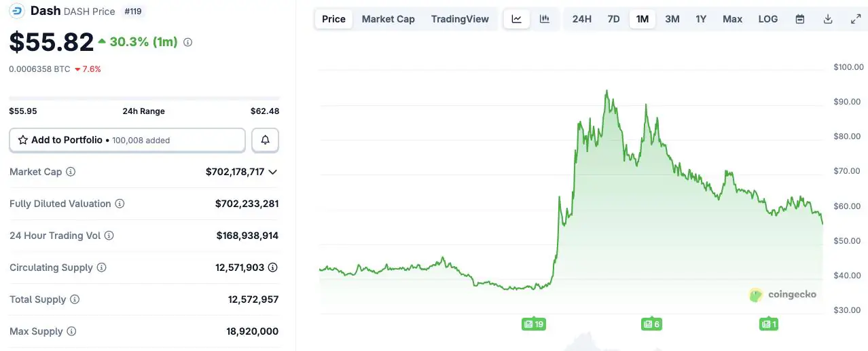The image size is (868, 351).
Task: Click the 24h Range progress bar
Action: pos(144,98)
